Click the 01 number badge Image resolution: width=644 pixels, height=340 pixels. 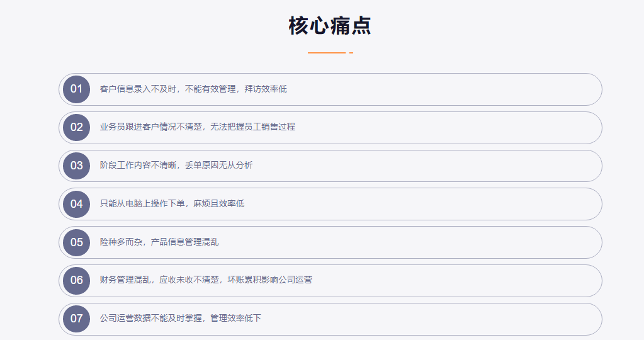point(77,89)
